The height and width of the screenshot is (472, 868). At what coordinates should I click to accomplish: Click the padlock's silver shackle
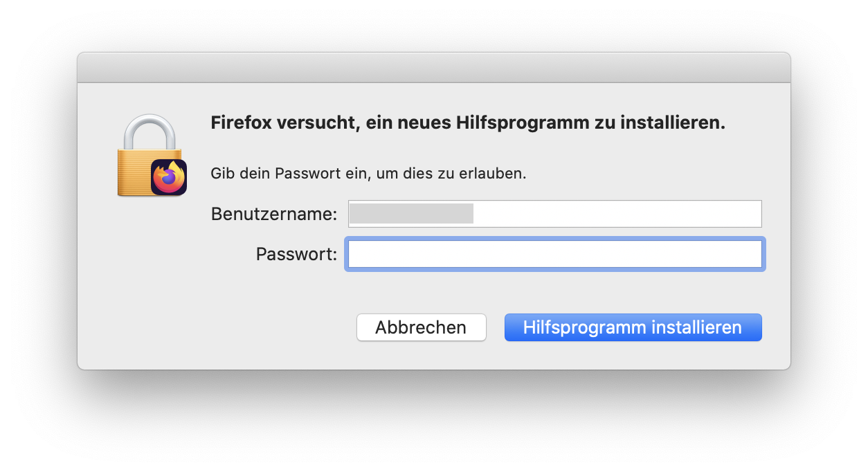coord(150,129)
